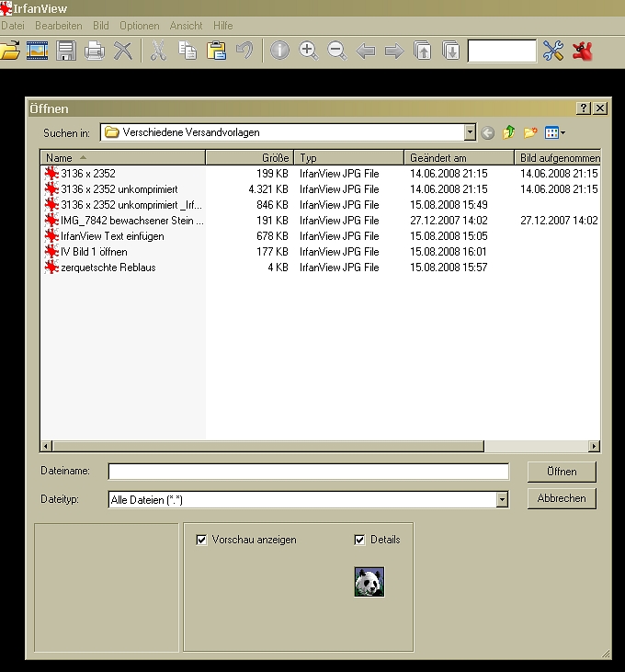The height and width of the screenshot is (672, 625).
Task: Click the Abbrechen button
Action: pyautogui.click(x=562, y=498)
